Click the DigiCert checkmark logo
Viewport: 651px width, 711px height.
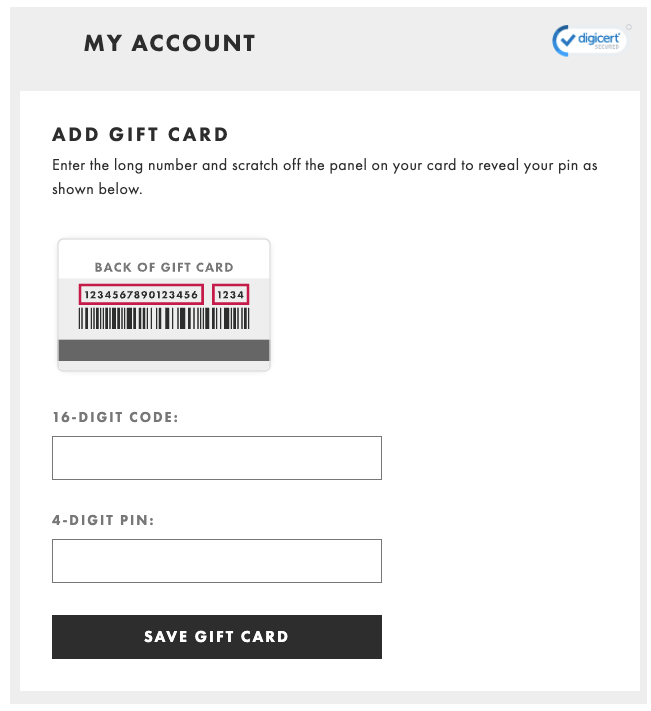tap(564, 41)
